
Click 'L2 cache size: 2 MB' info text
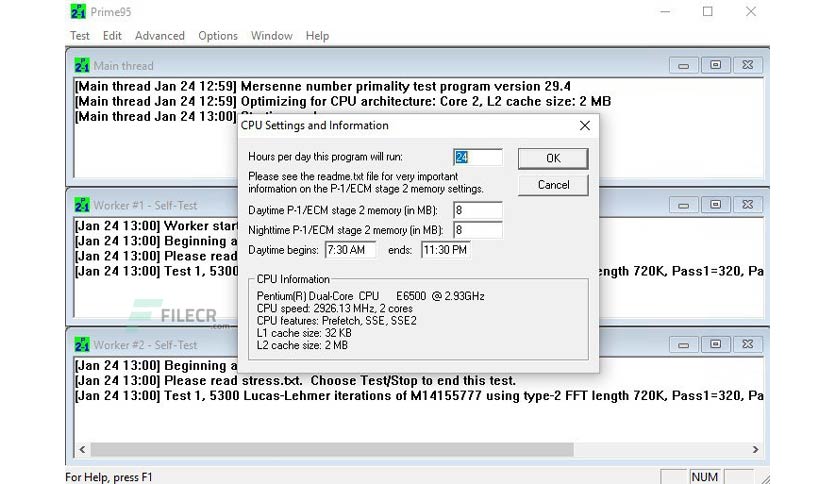coord(302,345)
